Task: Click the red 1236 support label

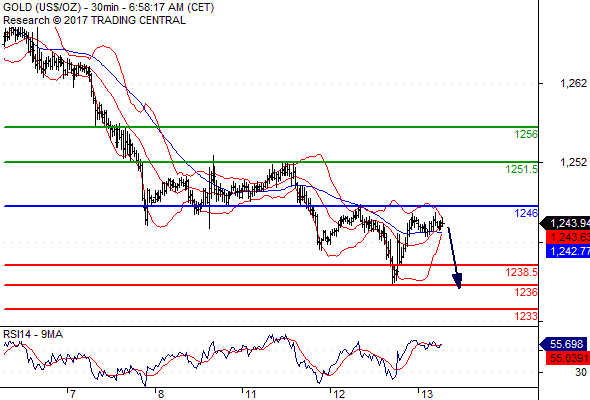Action: (526, 292)
